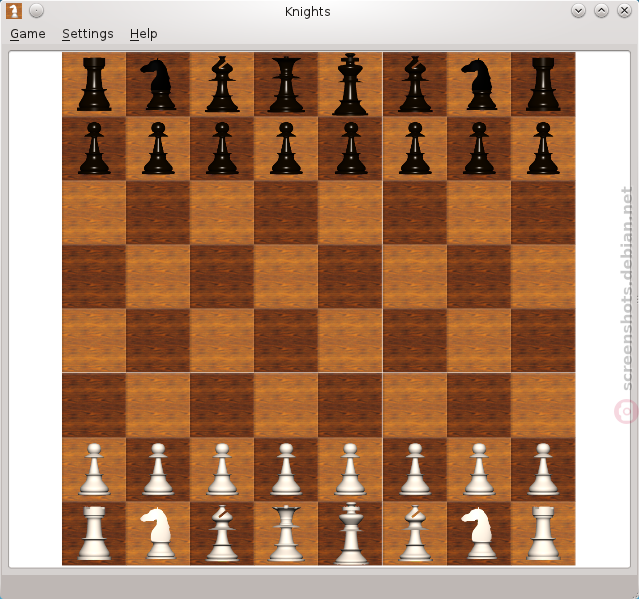Minimize the Knights window

click(578, 11)
